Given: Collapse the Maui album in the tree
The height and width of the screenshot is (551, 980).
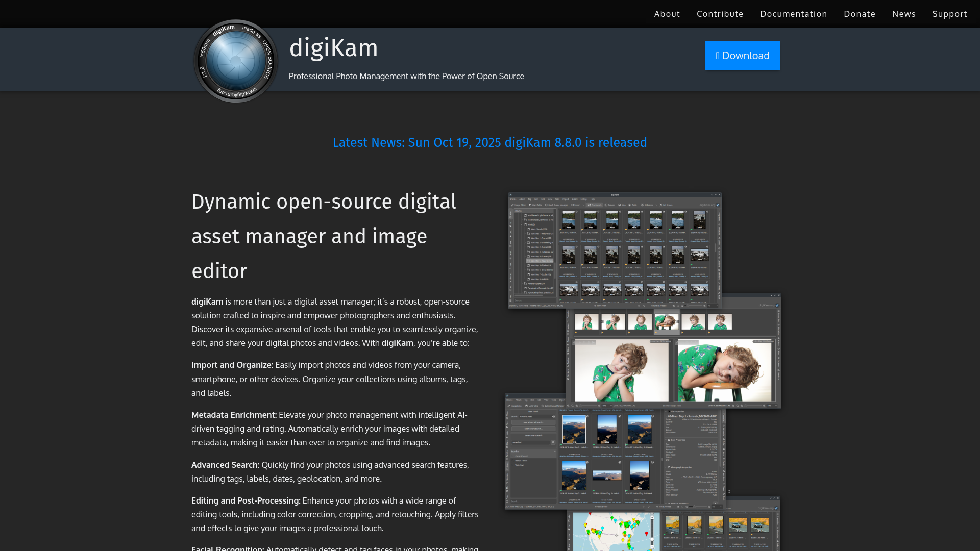Looking at the screenshot, I should click(x=522, y=224).
